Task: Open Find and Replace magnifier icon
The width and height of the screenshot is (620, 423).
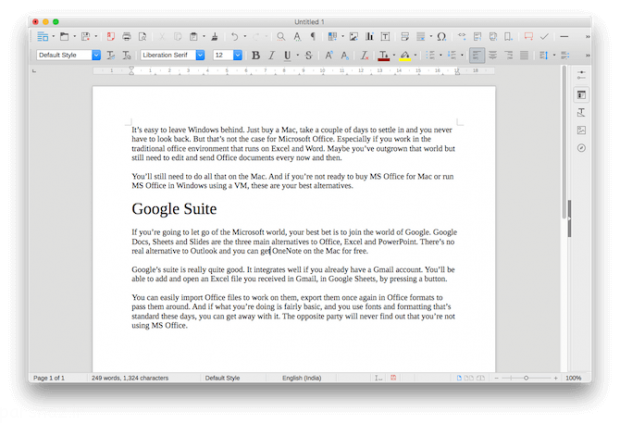Action: [281, 37]
